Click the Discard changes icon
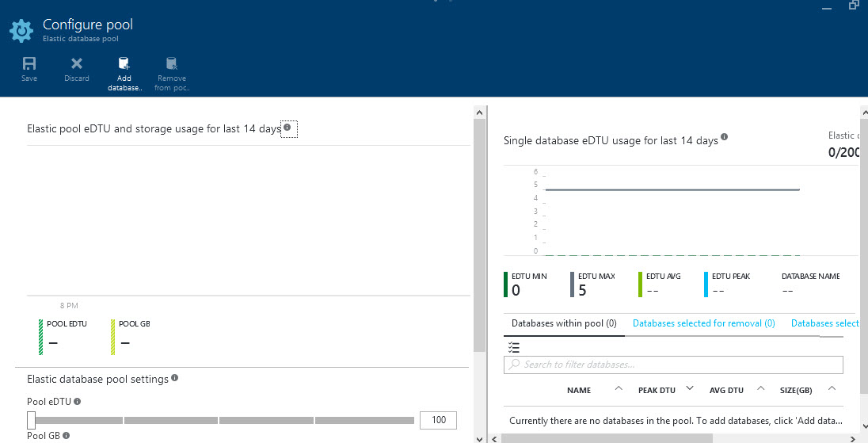The width and height of the screenshot is (868, 443). 77,64
